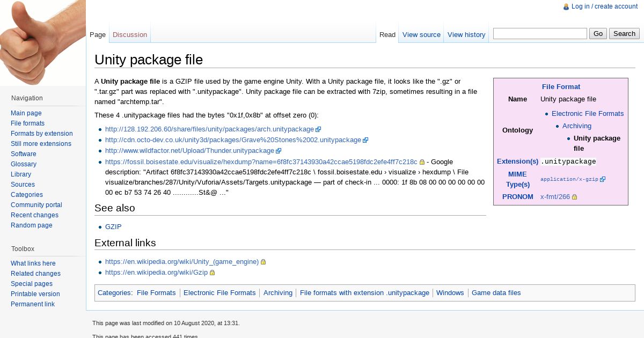
Task: Open application/x-gzip MIME link
Action: pos(569,179)
